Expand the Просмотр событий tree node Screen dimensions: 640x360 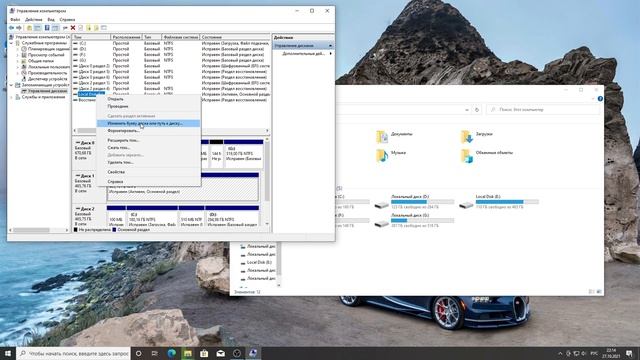(x=18, y=55)
